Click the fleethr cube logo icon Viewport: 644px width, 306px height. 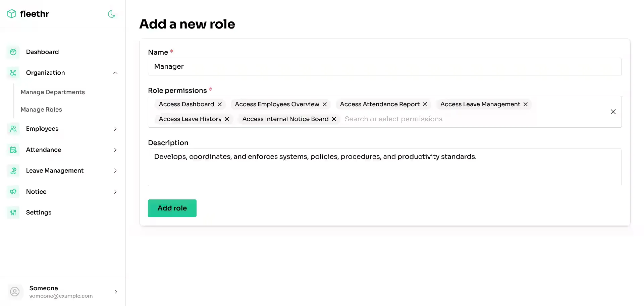12,14
